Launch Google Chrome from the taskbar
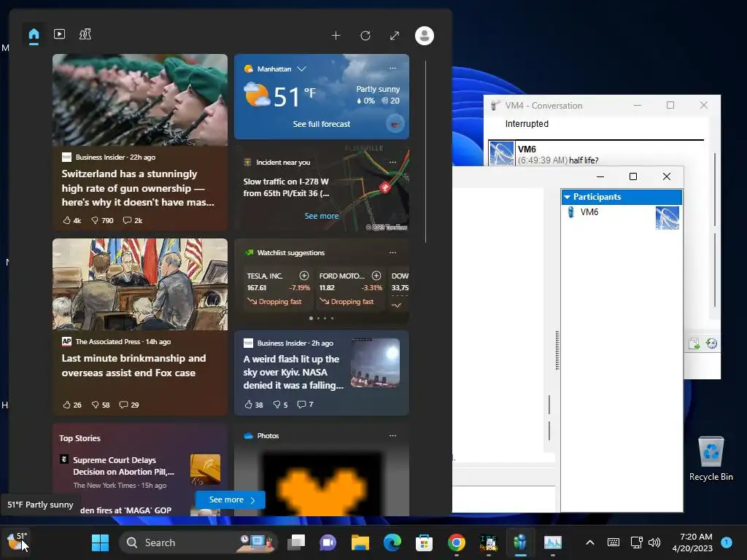The width and height of the screenshot is (747, 560). (x=457, y=542)
